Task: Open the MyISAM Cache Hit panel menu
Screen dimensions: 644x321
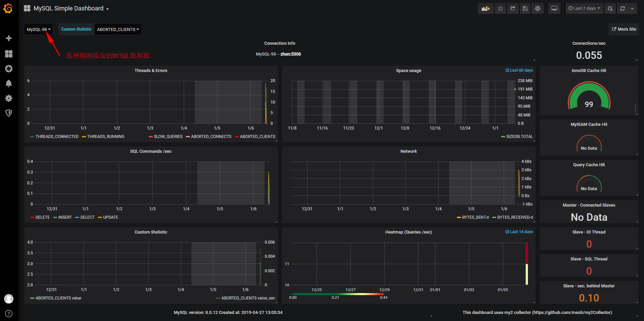Action: [x=589, y=124]
